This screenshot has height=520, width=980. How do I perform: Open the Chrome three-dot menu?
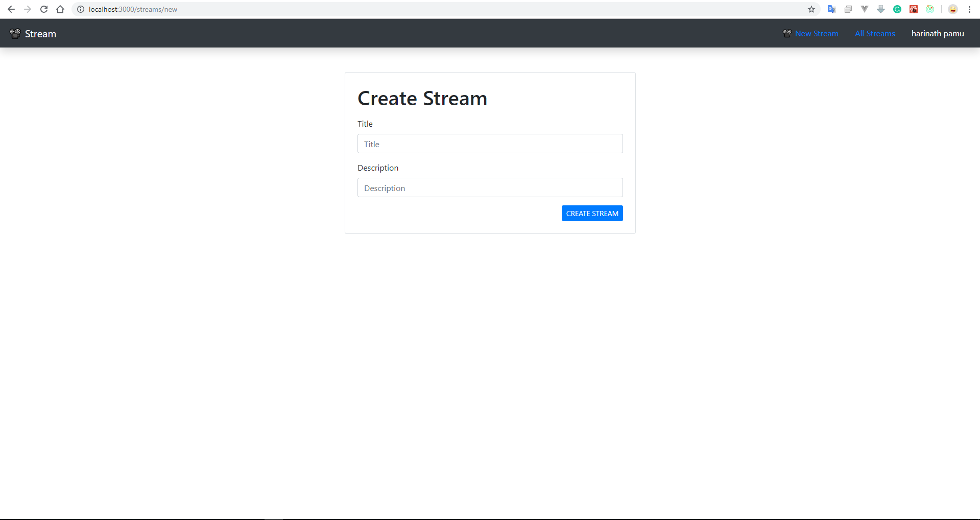click(969, 9)
